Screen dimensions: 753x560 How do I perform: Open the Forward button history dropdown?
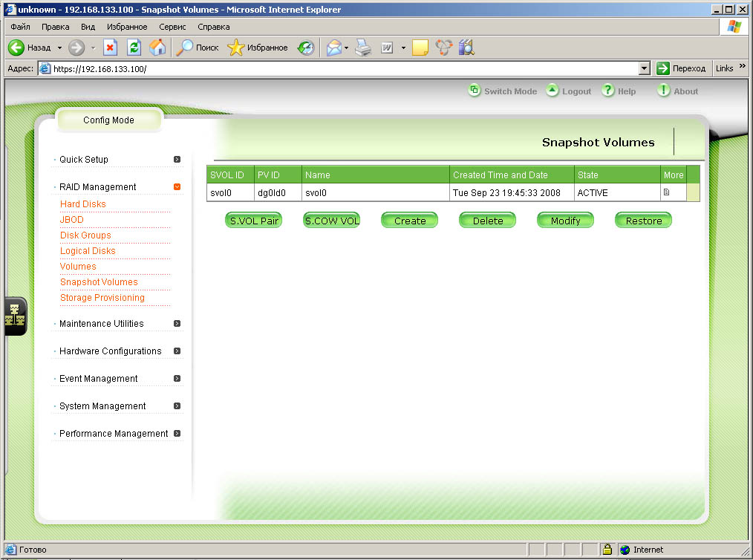[x=93, y=48]
